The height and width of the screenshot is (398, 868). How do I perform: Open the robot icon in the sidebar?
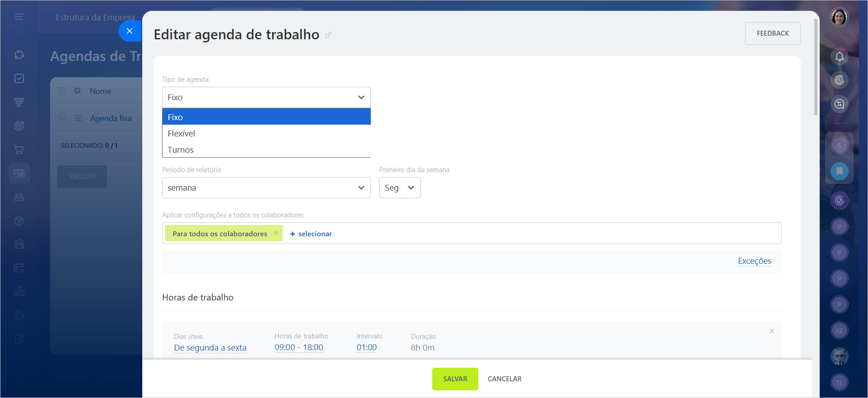click(19, 197)
